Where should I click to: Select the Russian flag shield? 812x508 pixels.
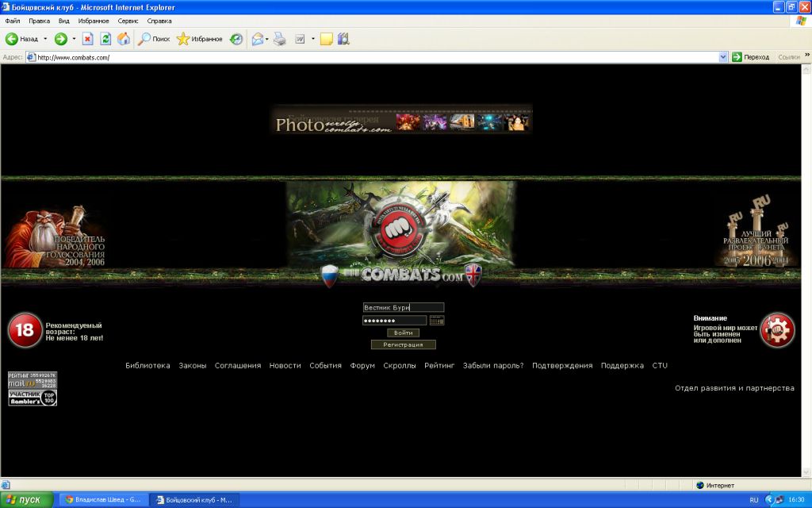pos(329,275)
